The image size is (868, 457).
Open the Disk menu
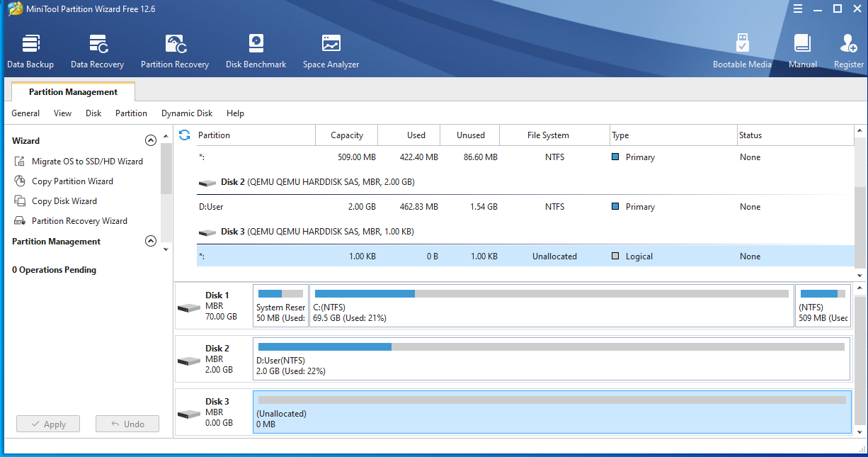click(x=93, y=113)
